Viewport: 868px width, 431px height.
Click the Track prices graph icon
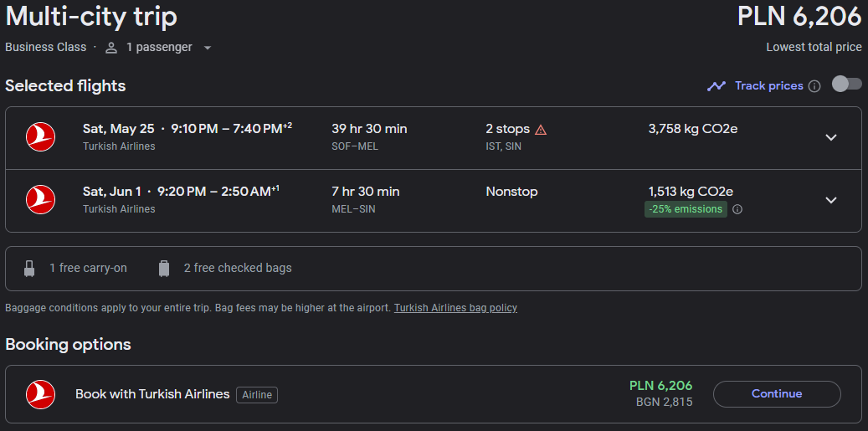pos(716,86)
